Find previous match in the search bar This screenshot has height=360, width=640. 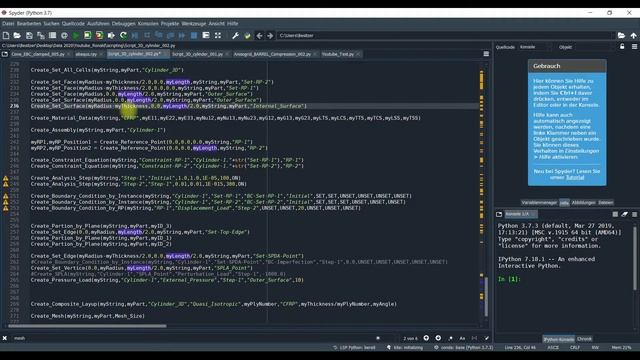tap(426, 338)
